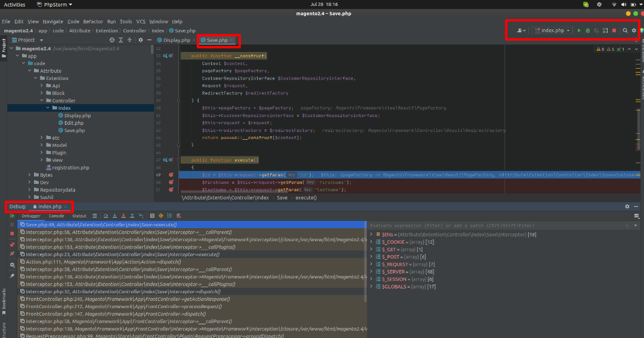Viewport: 644px width, 338px height.
Task: Select Action.php:111 stack frame
Action: pyautogui.click(x=192, y=262)
